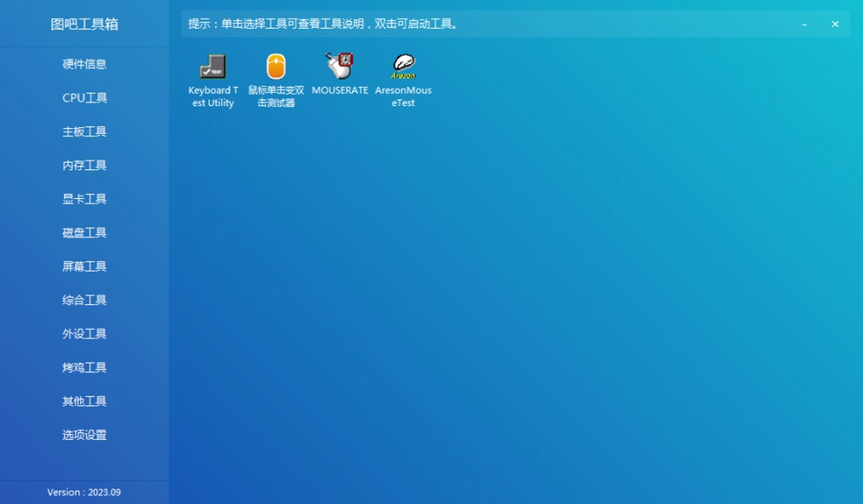Image resolution: width=863 pixels, height=504 pixels.
Task: Open the 磁盘工具 section
Action: click(x=84, y=232)
